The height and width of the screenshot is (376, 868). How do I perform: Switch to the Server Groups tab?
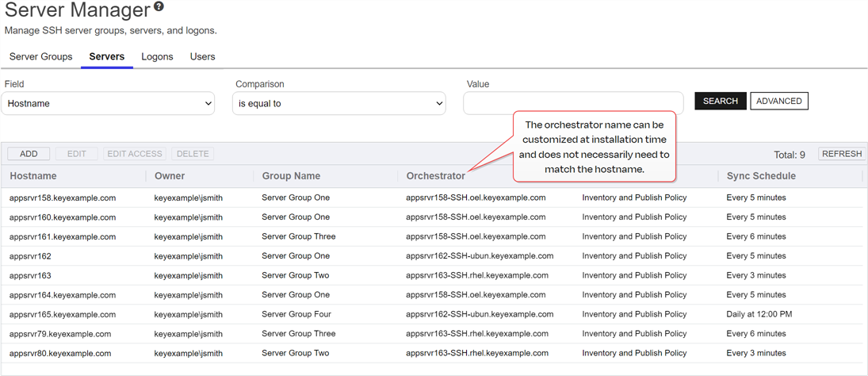(x=40, y=57)
